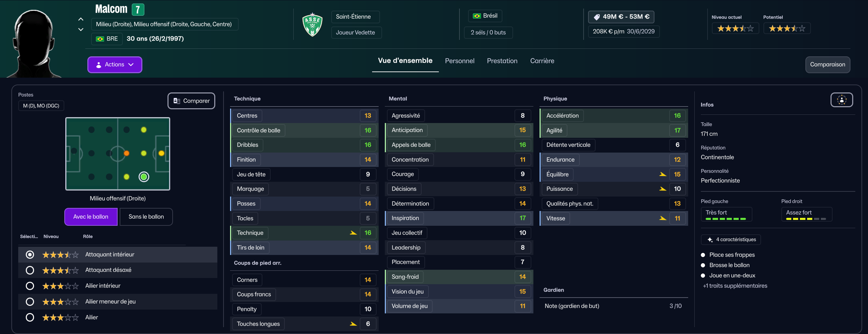Open the Actions dropdown menu
Viewport: 868px width, 334px height.
click(x=115, y=65)
